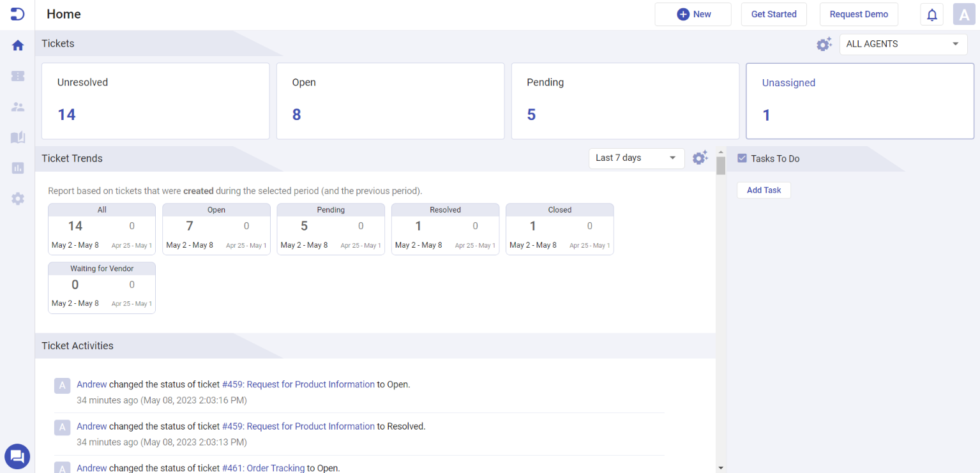Image resolution: width=980 pixels, height=473 pixels.
Task: Open the live chat bubble
Action: [x=17, y=456]
